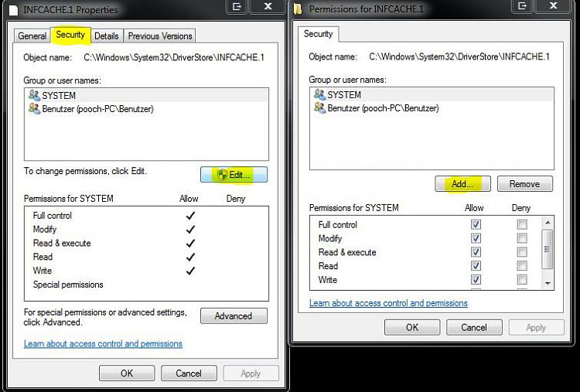
Task: Click Full control row in Properties permissions
Action: [x=146, y=216]
